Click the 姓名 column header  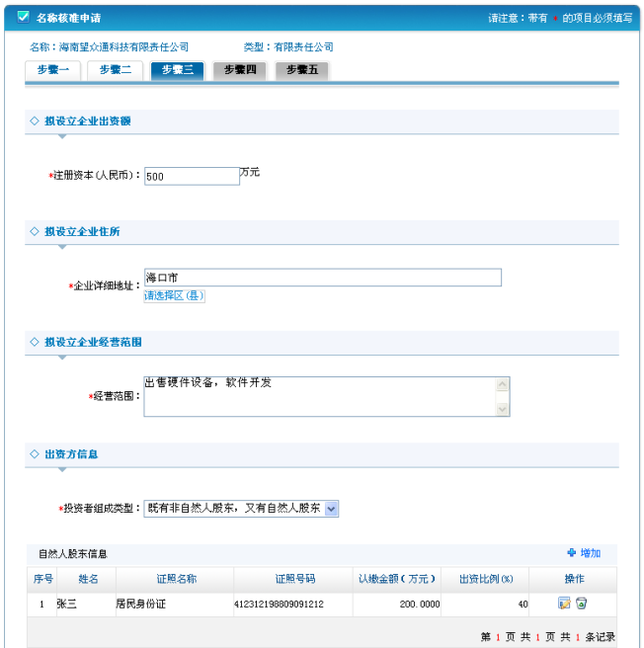[x=88, y=579]
